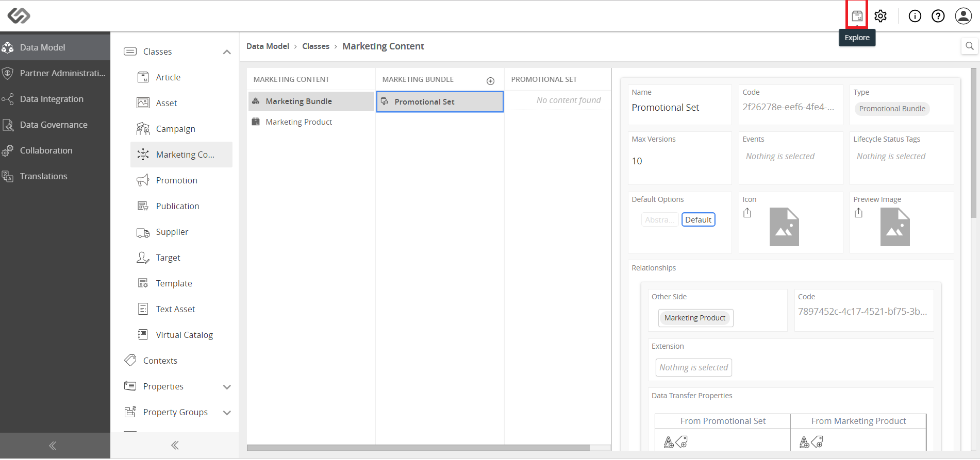This screenshot has height=460, width=980.
Task: Select Marketing Co... class in list
Action: 181,155
